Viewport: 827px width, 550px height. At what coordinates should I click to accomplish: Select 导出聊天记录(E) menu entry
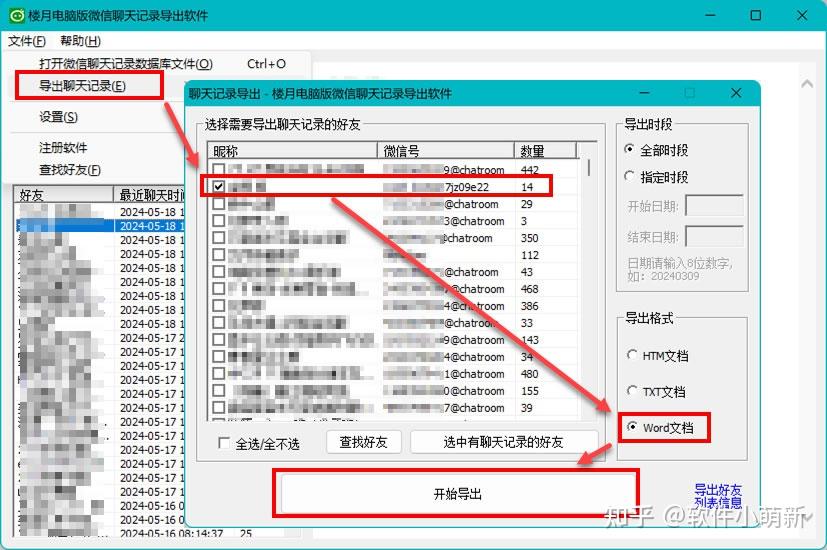[82, 86]
